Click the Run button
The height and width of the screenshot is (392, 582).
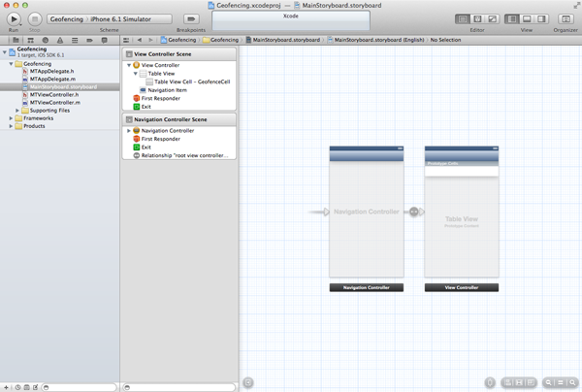click(x=14, y=19)
